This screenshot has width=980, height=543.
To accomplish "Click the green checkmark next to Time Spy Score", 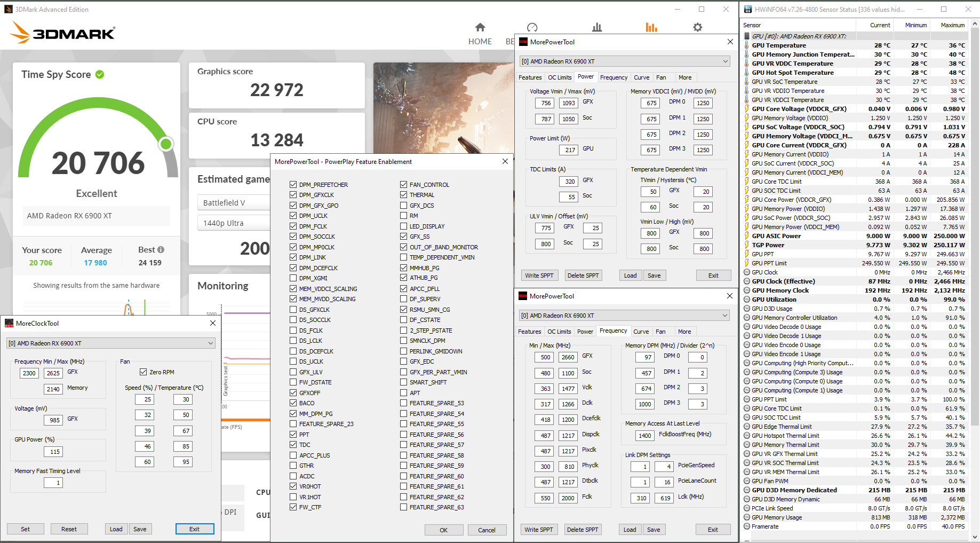I will point(100,74).
